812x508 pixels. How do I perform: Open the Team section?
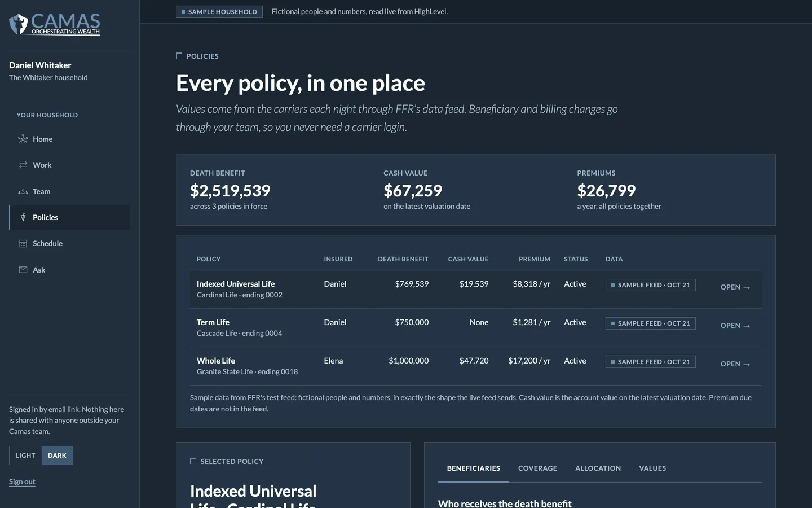(70, 191)
